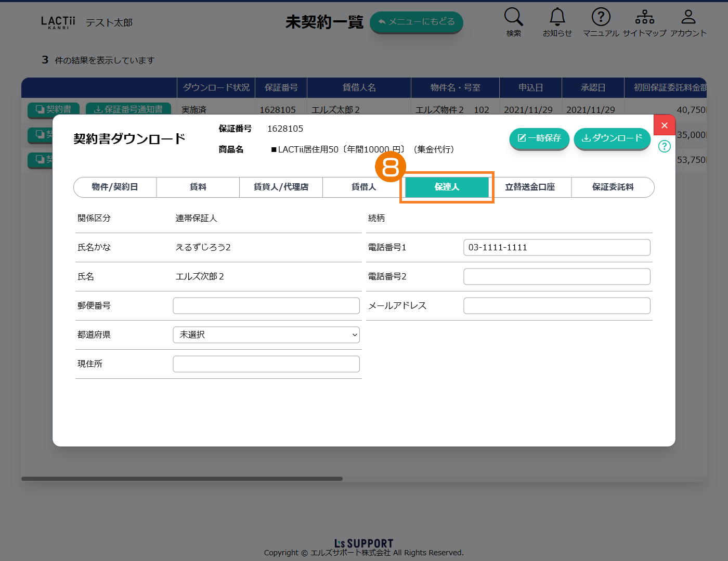Open the マニュアル help icon
728x561 pixels.
click(601, 18)
